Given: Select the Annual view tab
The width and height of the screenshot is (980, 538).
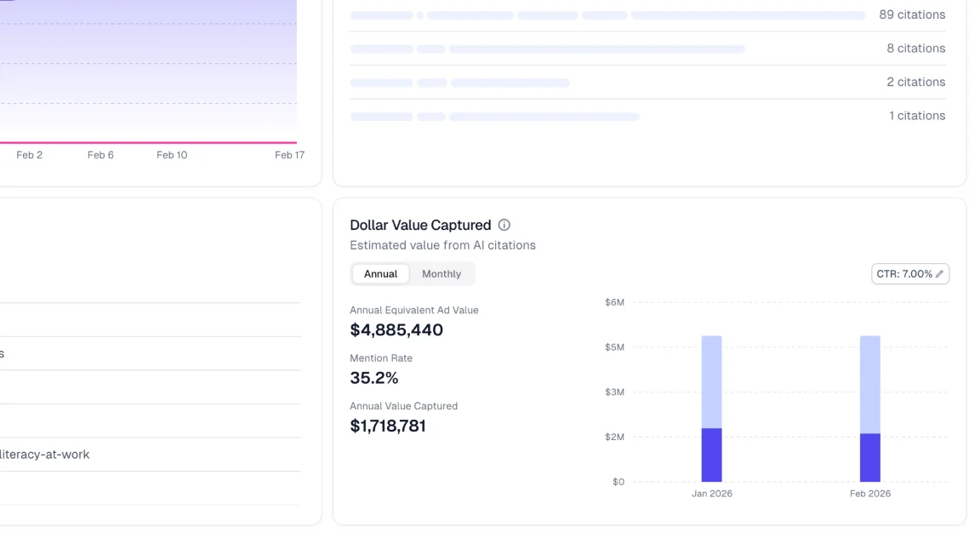Looking at the screenshot, I should click(x=380, y=273).
